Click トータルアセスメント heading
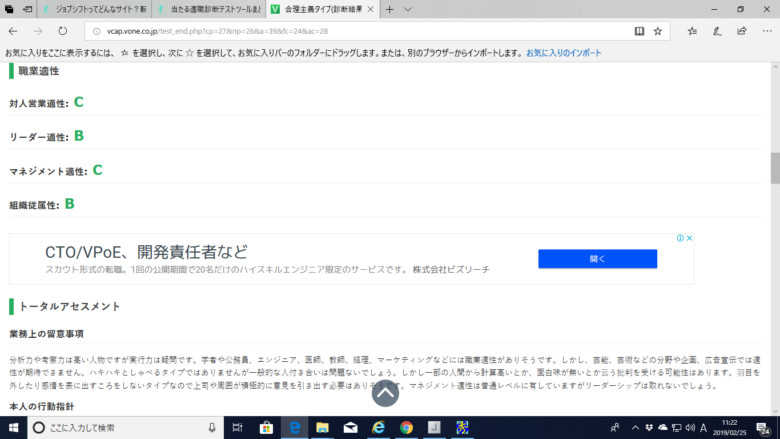The height and width of the screenshot is (439, 780). [69, 306]
